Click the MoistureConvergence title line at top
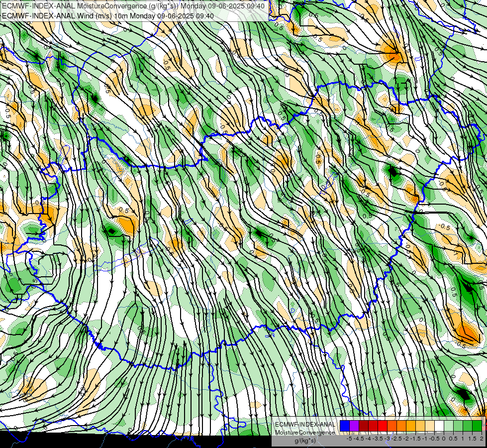This screenshot has width=487, height=448. click(133, 6)
